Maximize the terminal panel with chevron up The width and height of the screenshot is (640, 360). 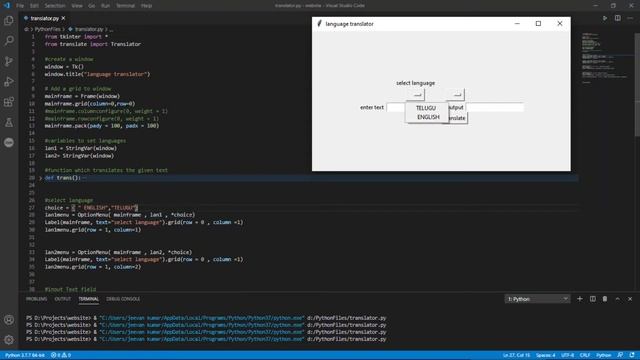618,299
